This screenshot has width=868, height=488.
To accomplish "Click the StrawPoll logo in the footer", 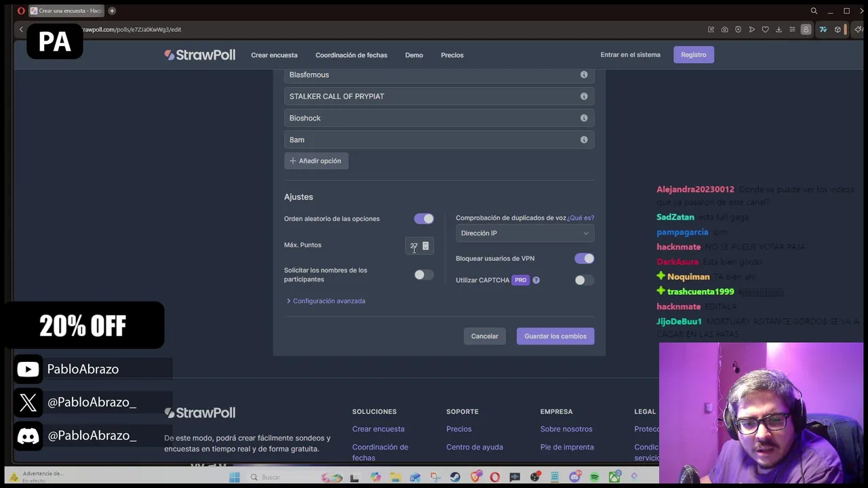I will tap(199, 413).
